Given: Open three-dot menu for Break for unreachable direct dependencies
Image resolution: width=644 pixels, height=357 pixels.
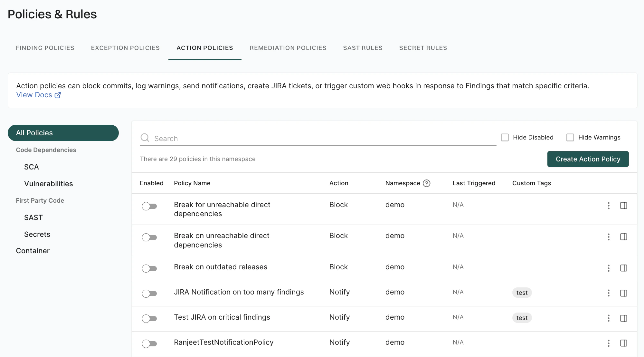Looking at the screenshot, I should click(x=608, y=206).
